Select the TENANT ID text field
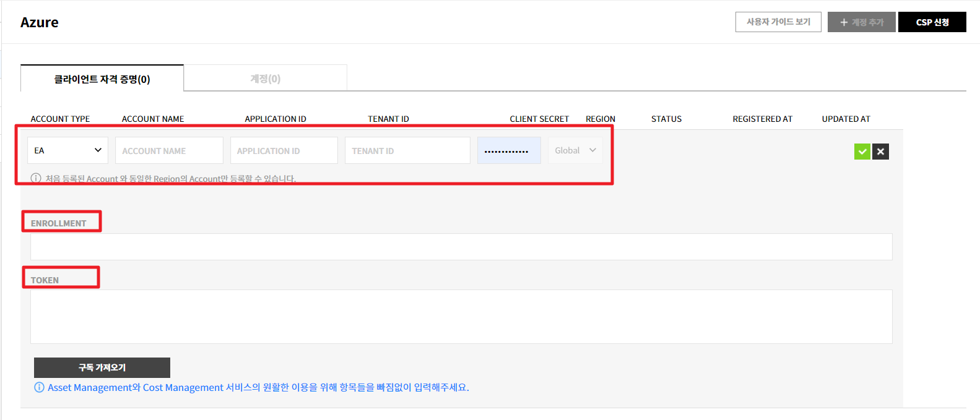Viewport: 980px width, 420px height. pos(407,150)
